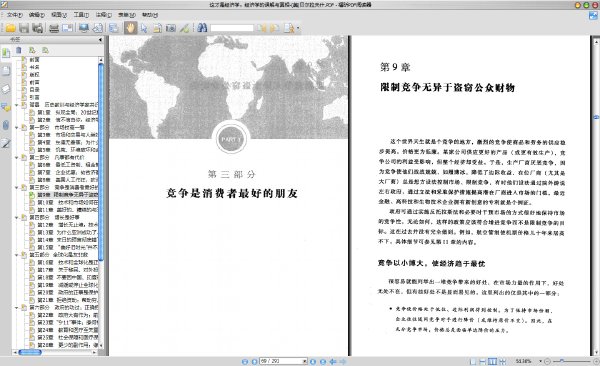Collapse the 第三部分 bookmark node
This screenshot has height=366, width=600.
(16, 188)
